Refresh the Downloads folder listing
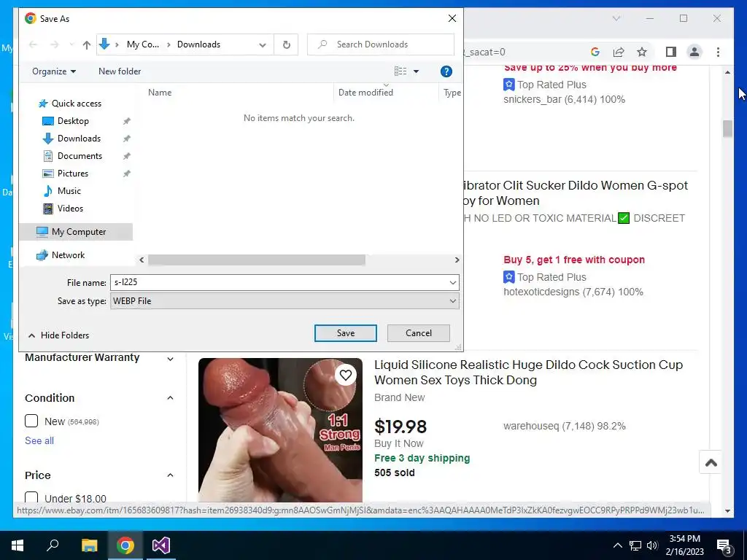The width and height of the screenshot is (747, 560). [x=286, y=44]
